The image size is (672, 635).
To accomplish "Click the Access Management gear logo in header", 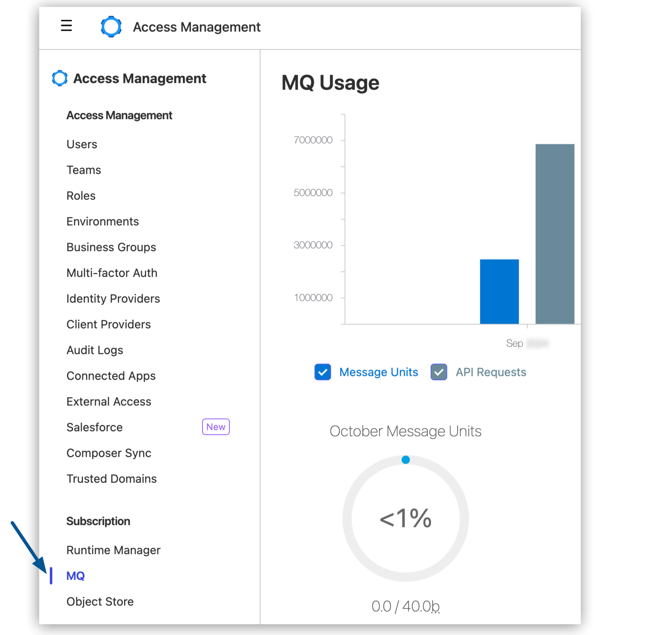I will [111, 27].
